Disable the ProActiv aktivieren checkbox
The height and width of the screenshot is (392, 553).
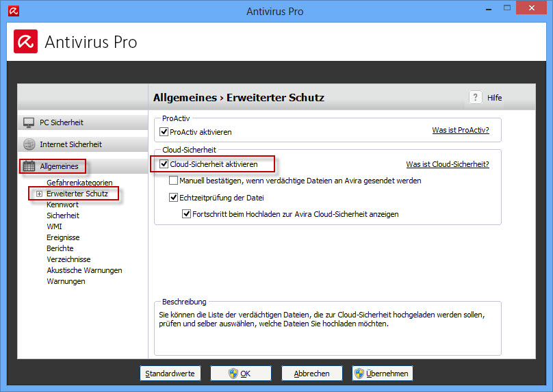[x=164, y=132]
